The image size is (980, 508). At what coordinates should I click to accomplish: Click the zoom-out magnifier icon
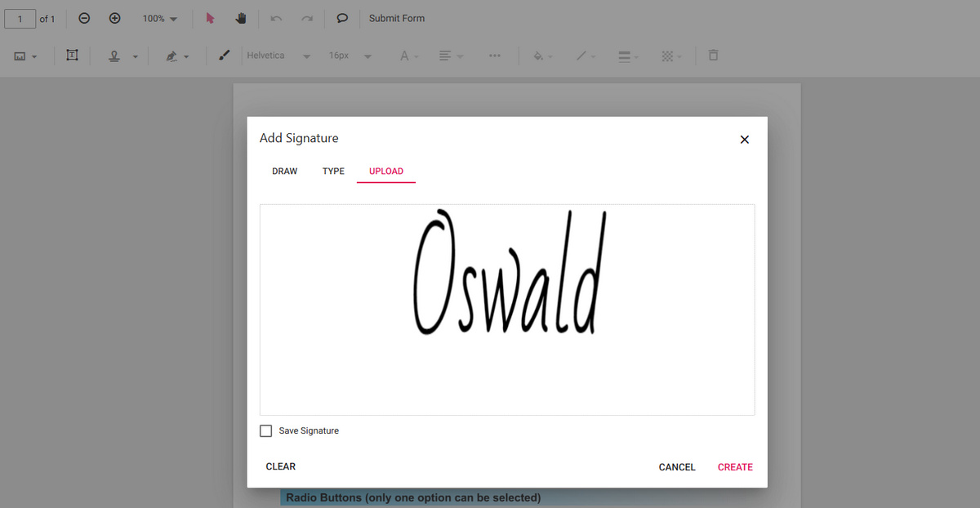point(83,18)
